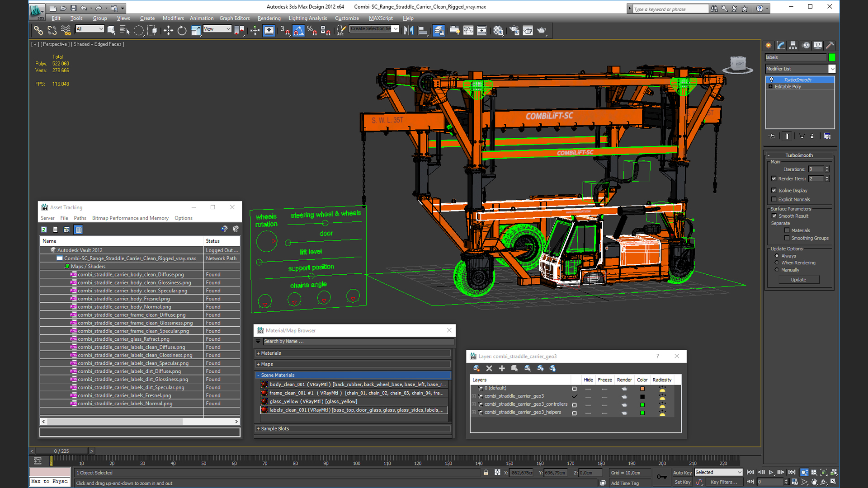Select Editable Poly in the modifier stack
The image size is (868, 488).
[x=800, y=86]
